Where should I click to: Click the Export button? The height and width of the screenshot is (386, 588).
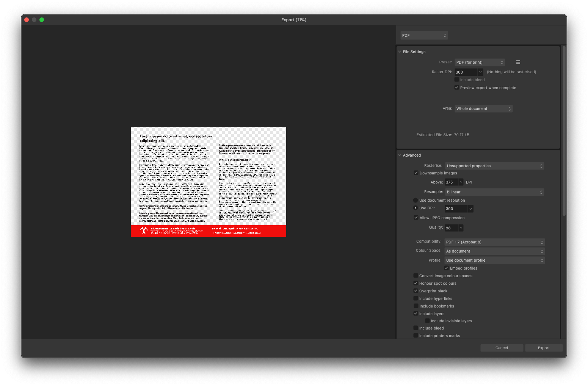(x=544, y=348)
